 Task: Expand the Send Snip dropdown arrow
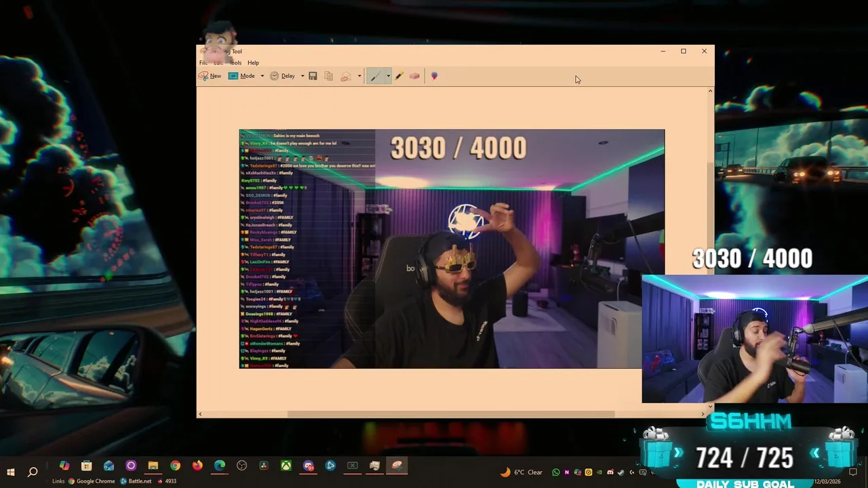coord(359,76)
